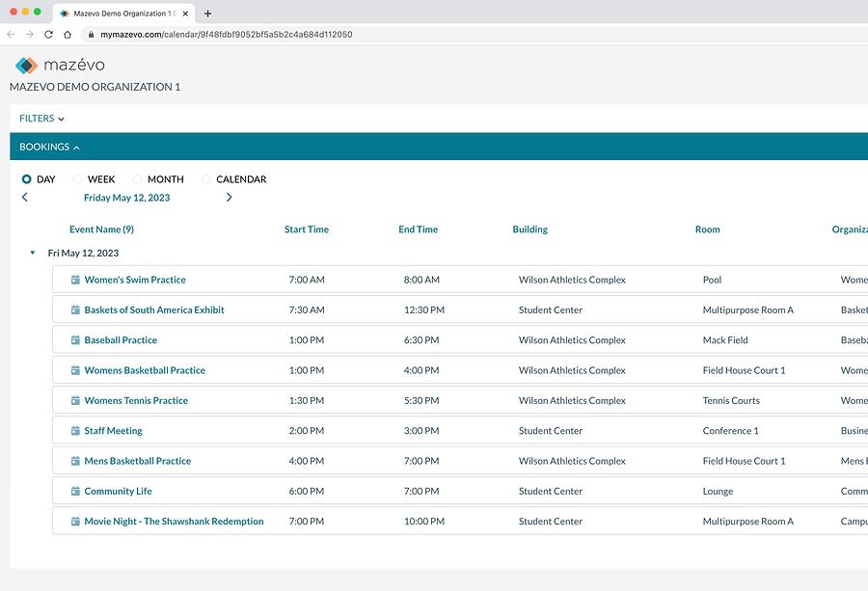Click calendar icon beside Staff Meeting
Image resolution: width=868 pixels, height=591 pixels.
[x=75, y=431]
